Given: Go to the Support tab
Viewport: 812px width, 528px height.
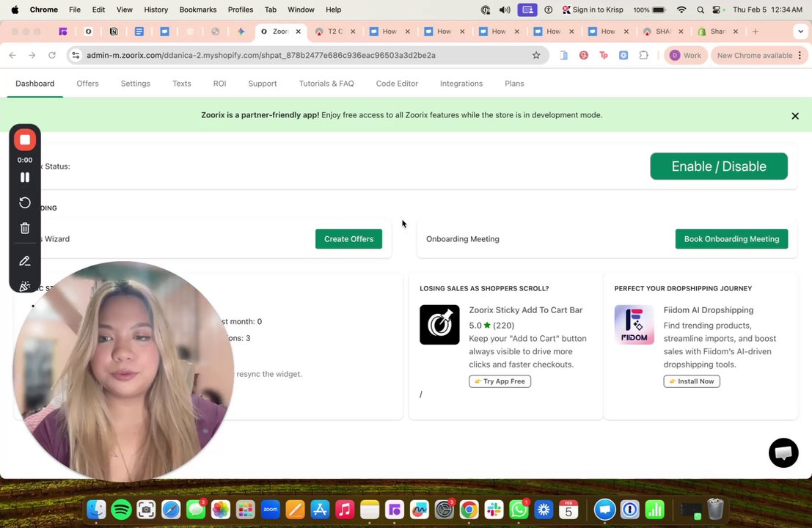Looking at the screenshot, I should 263,84.
